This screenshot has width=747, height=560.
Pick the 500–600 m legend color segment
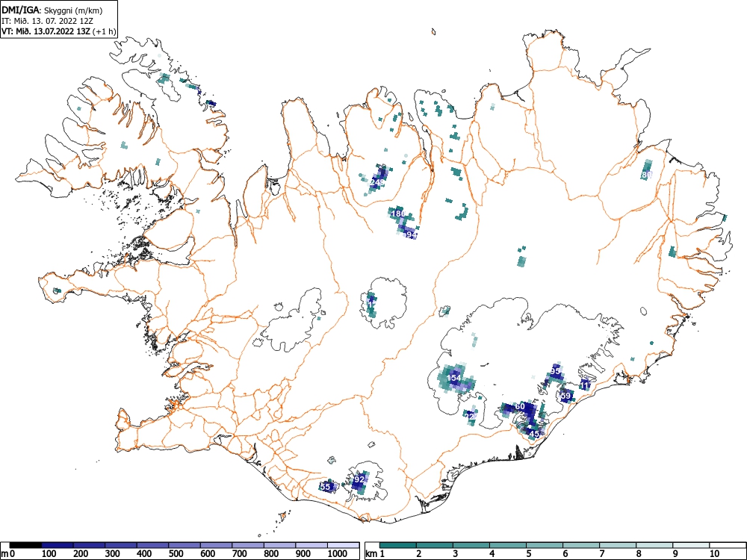(x=185, y=545)
